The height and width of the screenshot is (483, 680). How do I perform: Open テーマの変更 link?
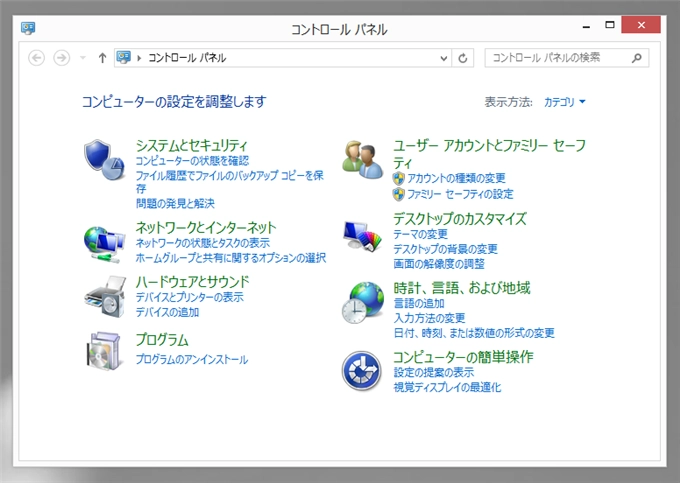coord(420,234)
